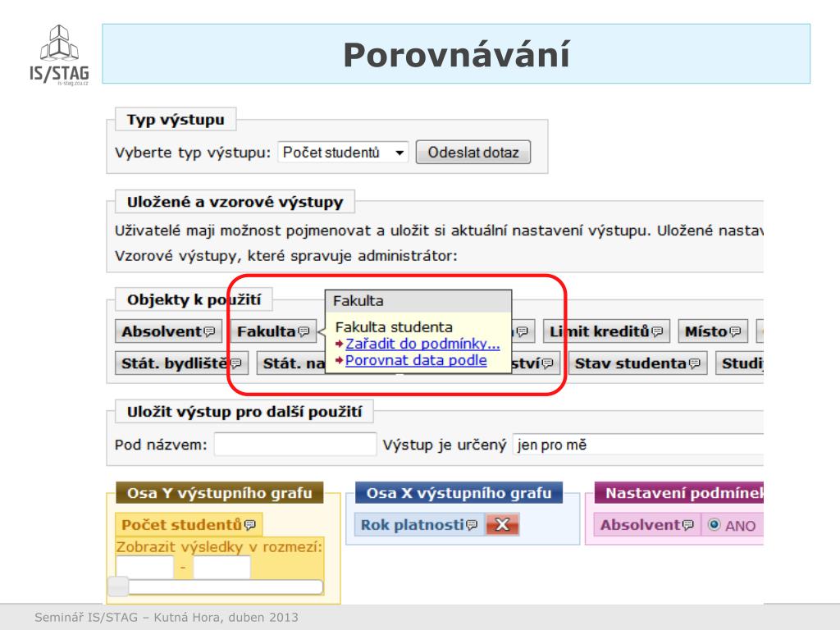Open the info bubble on Limit kreditů

click(657, 331)
